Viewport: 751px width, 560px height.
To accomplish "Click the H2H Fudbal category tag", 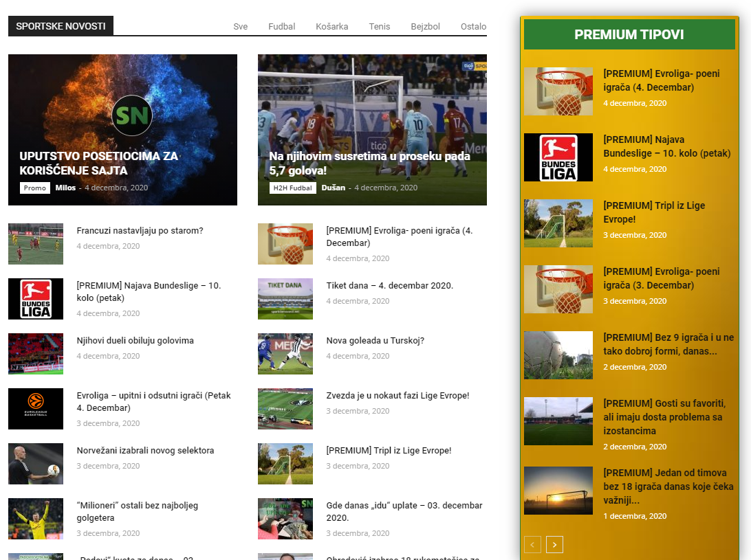I will pos(293,188).
